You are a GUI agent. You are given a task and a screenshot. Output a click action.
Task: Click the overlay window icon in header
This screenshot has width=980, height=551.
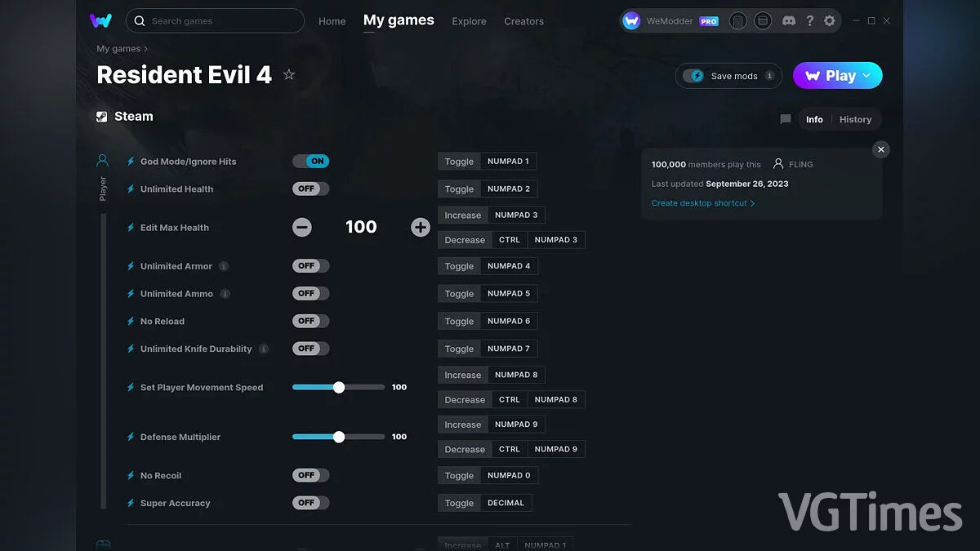point(763,20)
